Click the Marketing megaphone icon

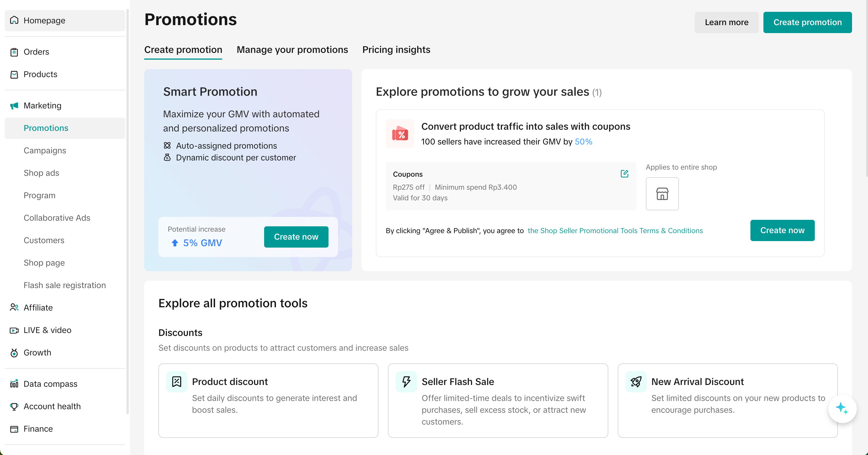(x=14, y=106)
